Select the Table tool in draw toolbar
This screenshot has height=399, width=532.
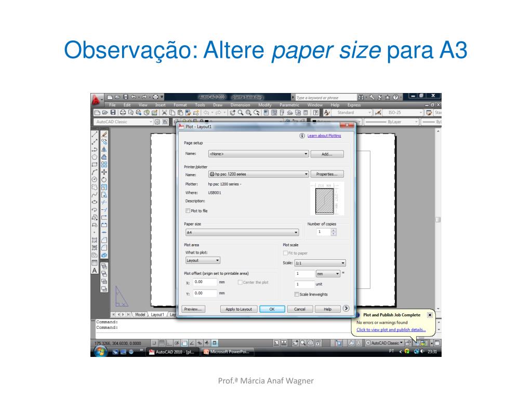pos(95,262)
